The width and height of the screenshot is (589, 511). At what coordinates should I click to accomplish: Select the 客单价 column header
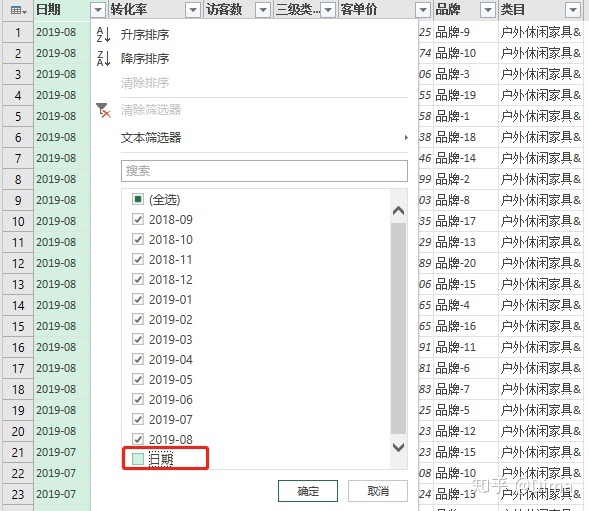pyautogui.click(x=385, y=10)
